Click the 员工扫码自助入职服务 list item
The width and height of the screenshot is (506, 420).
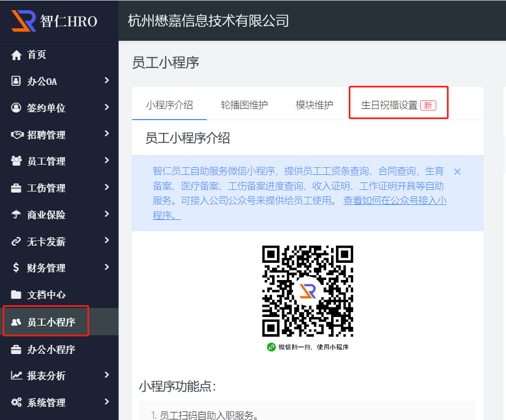pos(204,415)
